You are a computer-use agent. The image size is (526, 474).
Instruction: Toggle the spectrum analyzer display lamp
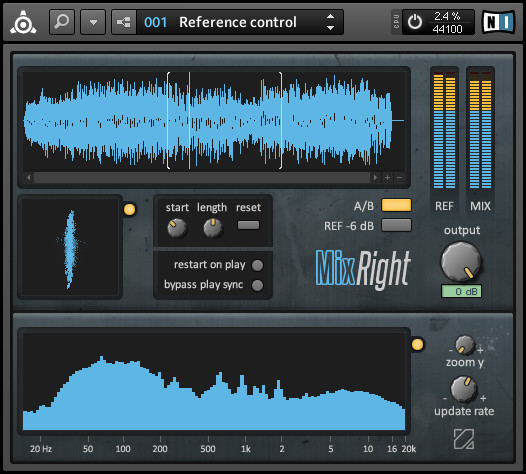pos(417,345)
